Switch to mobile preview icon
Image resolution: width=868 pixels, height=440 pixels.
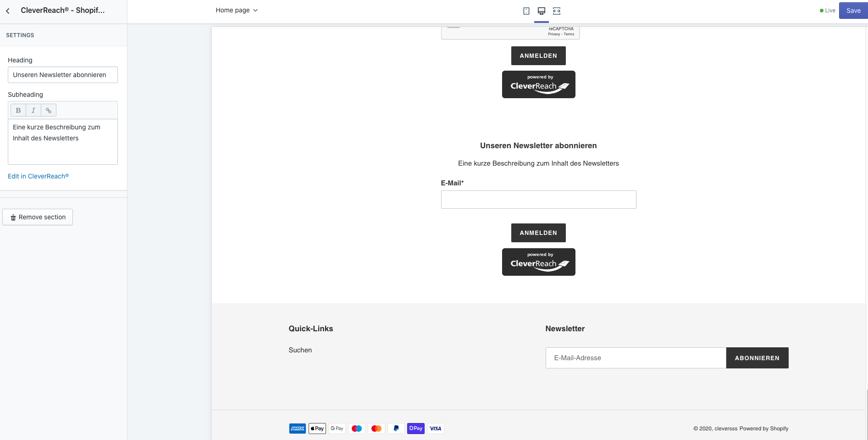coord(526,11)
